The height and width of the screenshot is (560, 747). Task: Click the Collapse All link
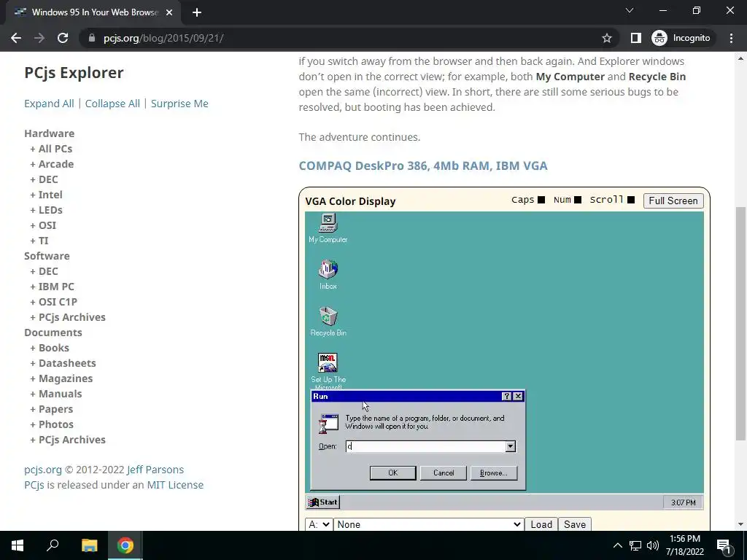(112, 104)
